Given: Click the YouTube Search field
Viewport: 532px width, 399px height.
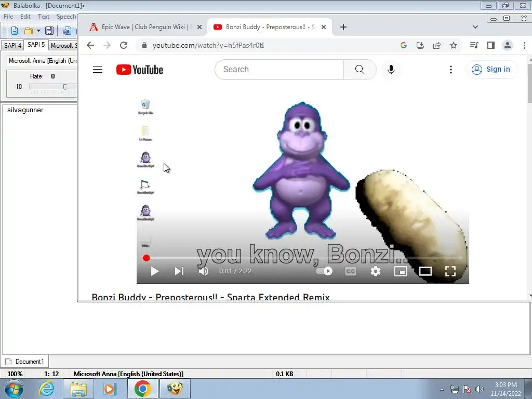Looking at the screenshot, I should 280,70.
